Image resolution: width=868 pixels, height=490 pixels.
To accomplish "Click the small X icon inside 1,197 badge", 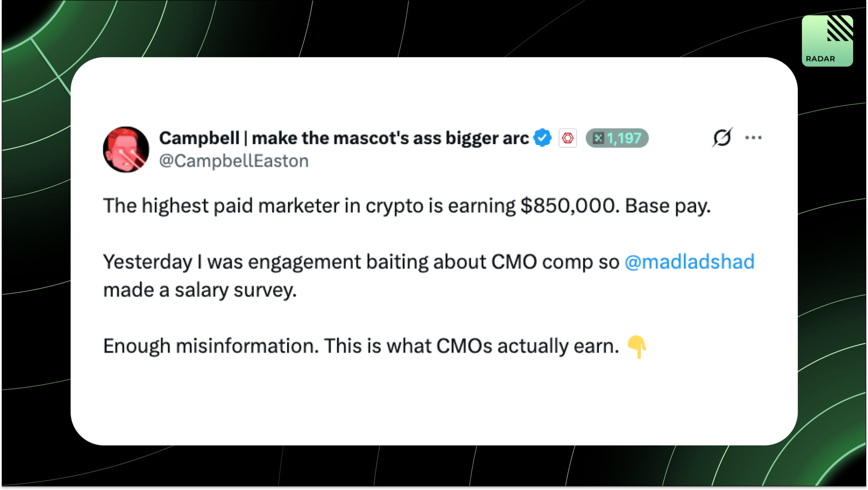I will tap(598, 138).
